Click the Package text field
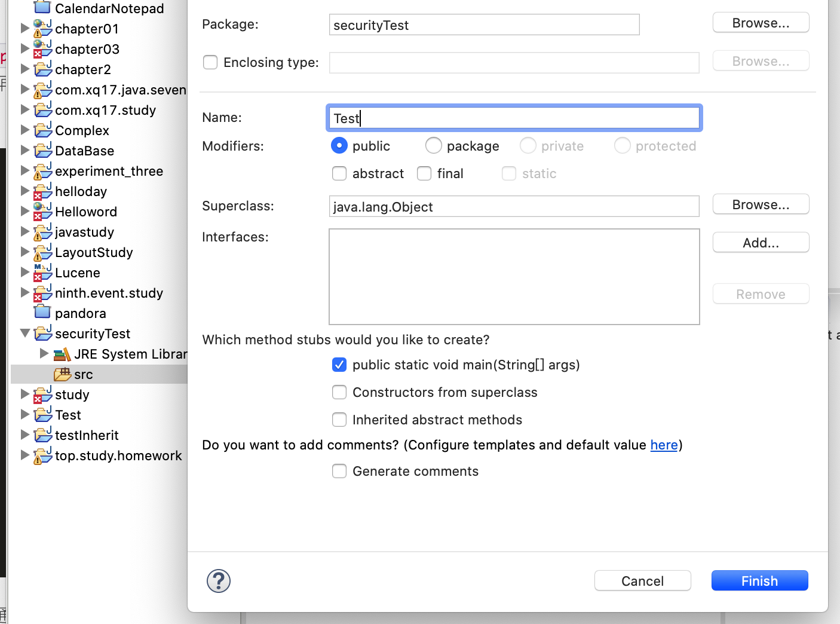The image size is (840, 624). pyautogui.click(x=484, y=25)
